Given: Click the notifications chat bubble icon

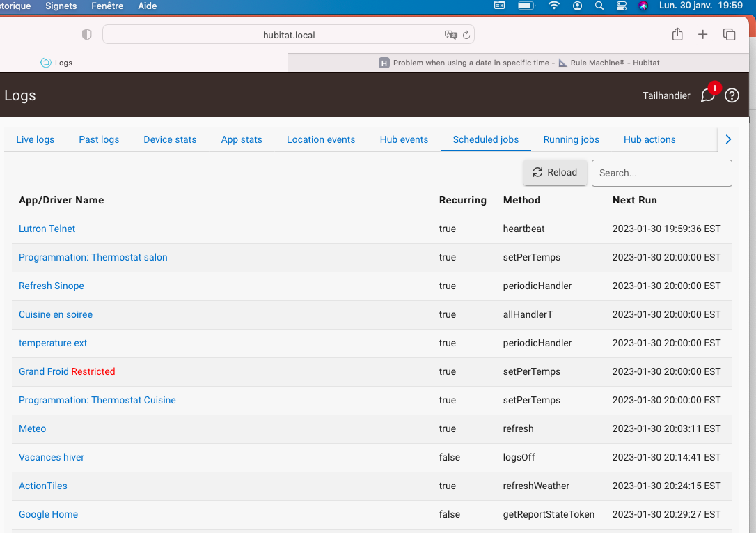Looking at the screenshot, I should pos(707,95).
